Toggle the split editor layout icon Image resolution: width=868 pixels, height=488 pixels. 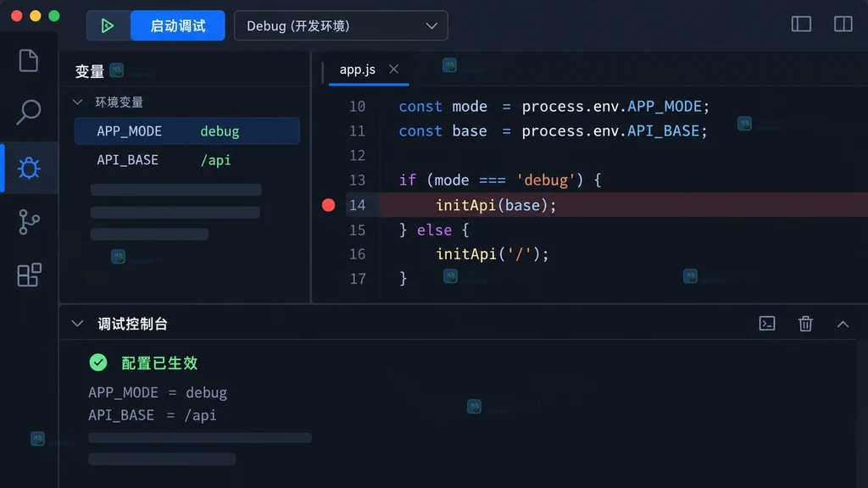pos(843,24)
